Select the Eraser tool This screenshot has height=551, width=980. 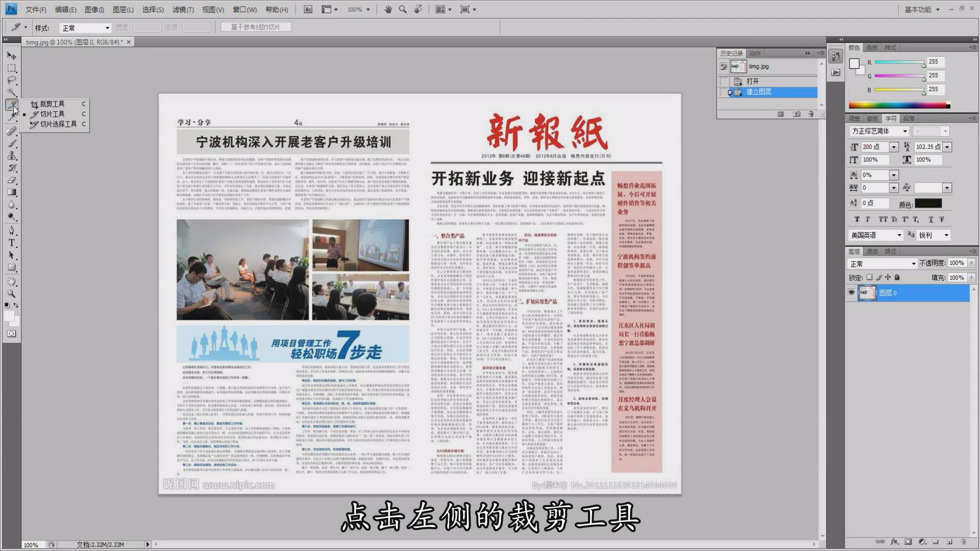click(11, 180)
